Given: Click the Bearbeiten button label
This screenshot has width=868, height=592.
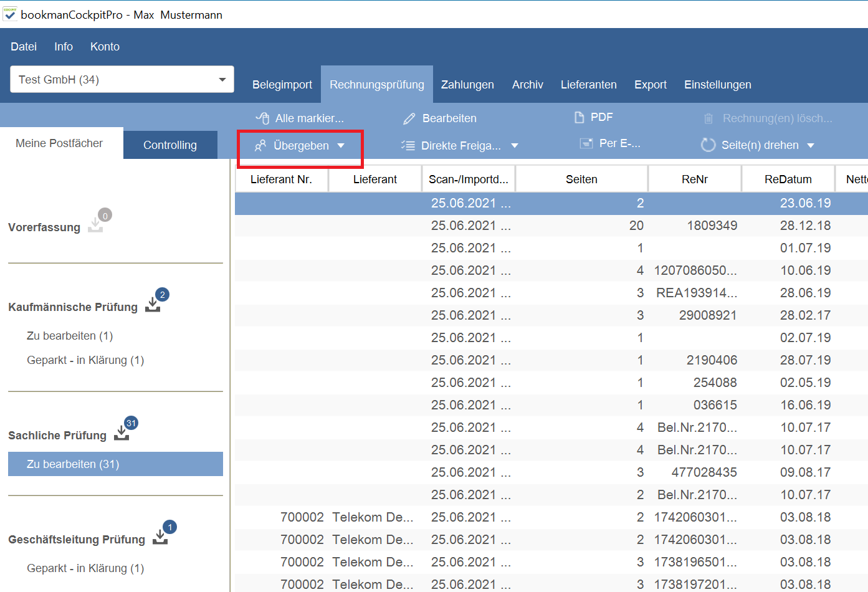Looking at the screenshot, I should tap(449, 118).
